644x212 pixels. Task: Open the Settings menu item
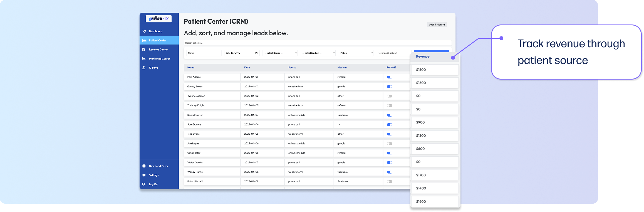pyautogui.click(x=159, y=175)
